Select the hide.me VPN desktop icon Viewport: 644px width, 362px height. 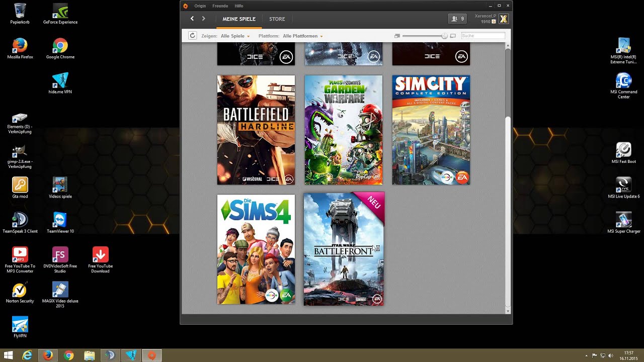tap(60, 83)
